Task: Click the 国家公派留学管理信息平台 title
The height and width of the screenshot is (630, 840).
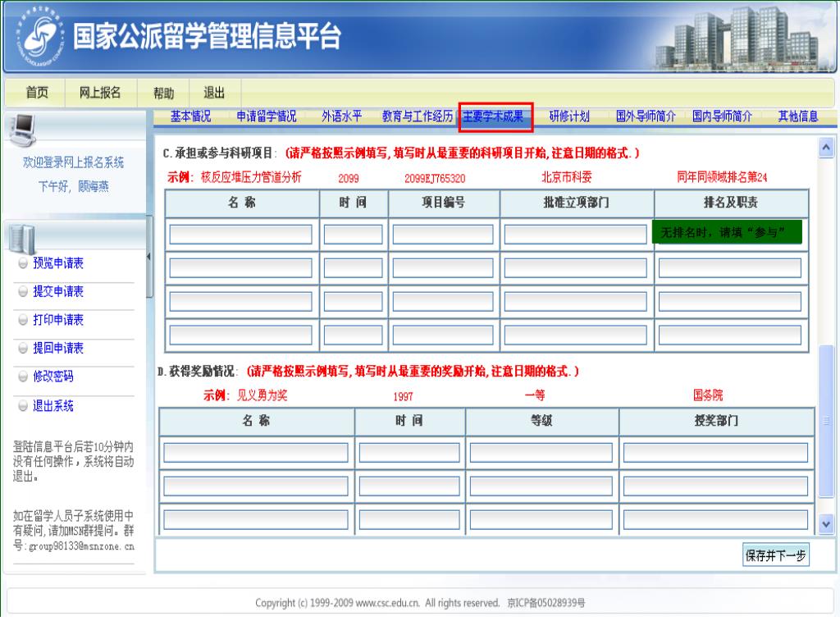Action: tap(207, 36)
